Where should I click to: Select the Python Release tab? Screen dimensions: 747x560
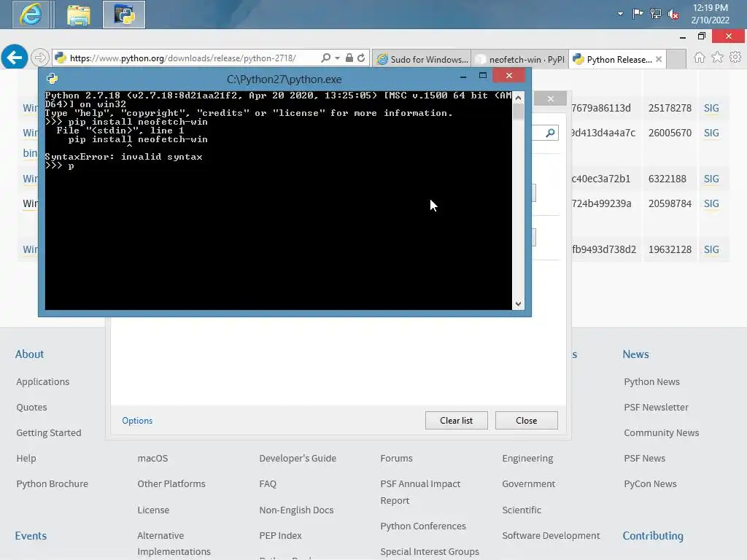coord(612,59)
